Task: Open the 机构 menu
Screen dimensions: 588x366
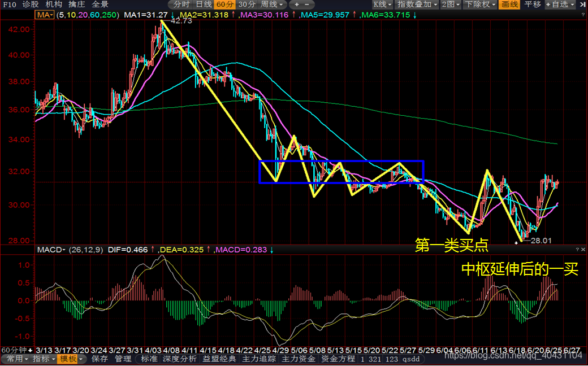Action: point(54,5)
